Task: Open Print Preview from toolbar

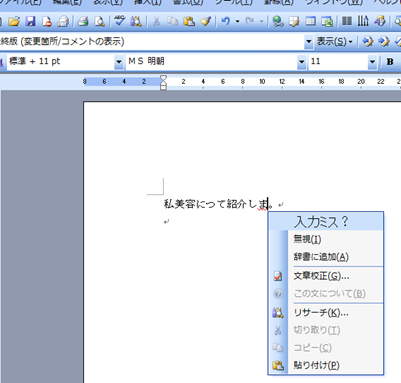Action: tap(99, 22)
